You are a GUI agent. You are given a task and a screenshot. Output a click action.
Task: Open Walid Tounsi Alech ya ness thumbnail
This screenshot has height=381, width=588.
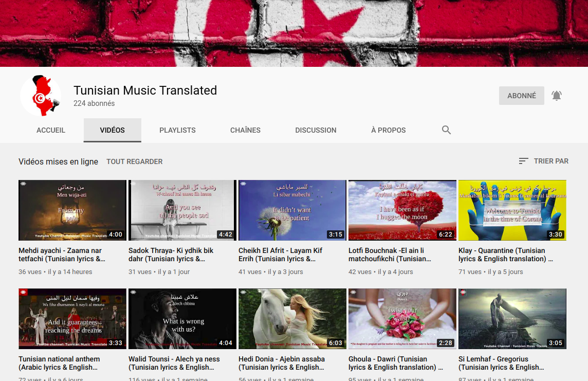click(182, 319)
